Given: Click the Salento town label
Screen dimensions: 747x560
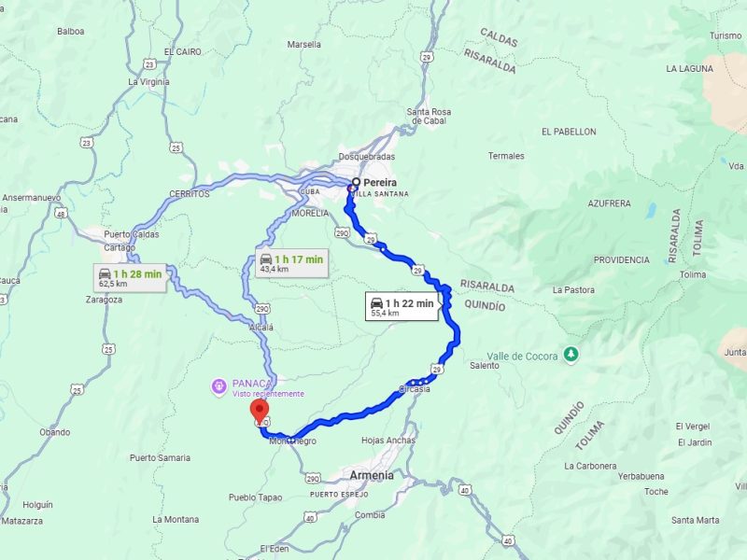Looking at the screenshot, I should click(x=485, y=366).
